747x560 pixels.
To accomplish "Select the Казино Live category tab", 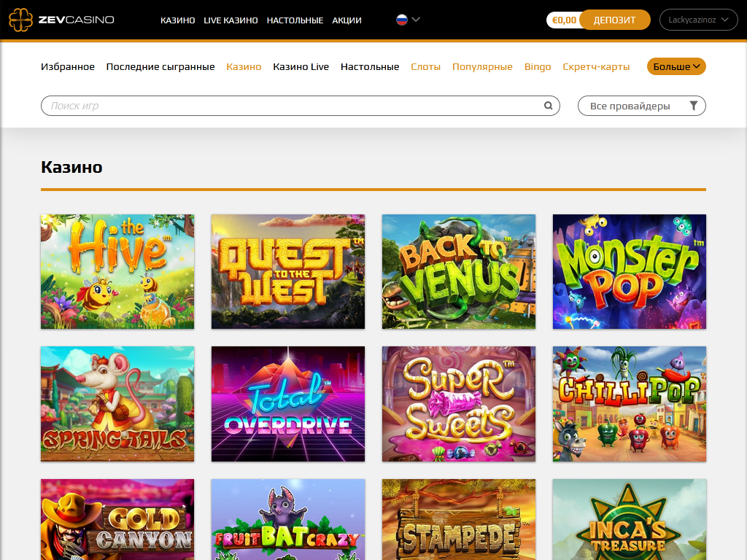I will [301, 66].
